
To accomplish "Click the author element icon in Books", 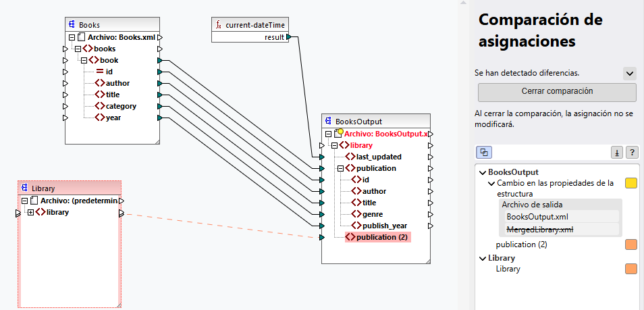I will (99, 84).
